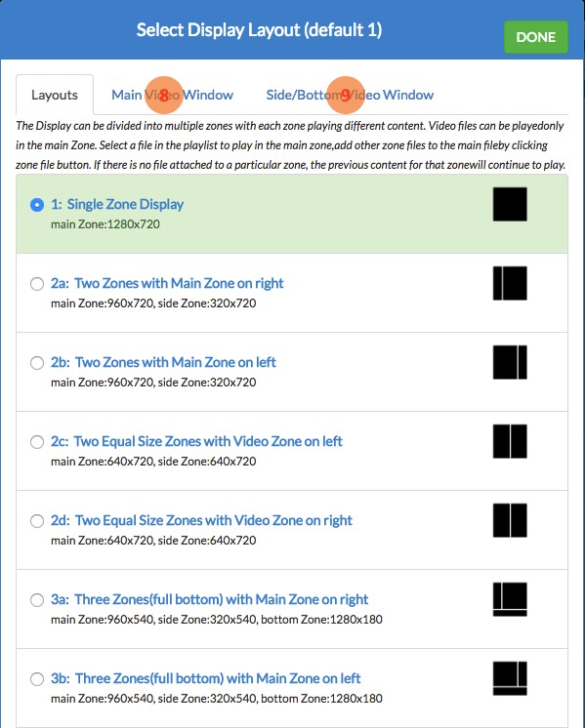Switch to Side/Bottom Video Window tab
The image size is (585, 728).
350,95
